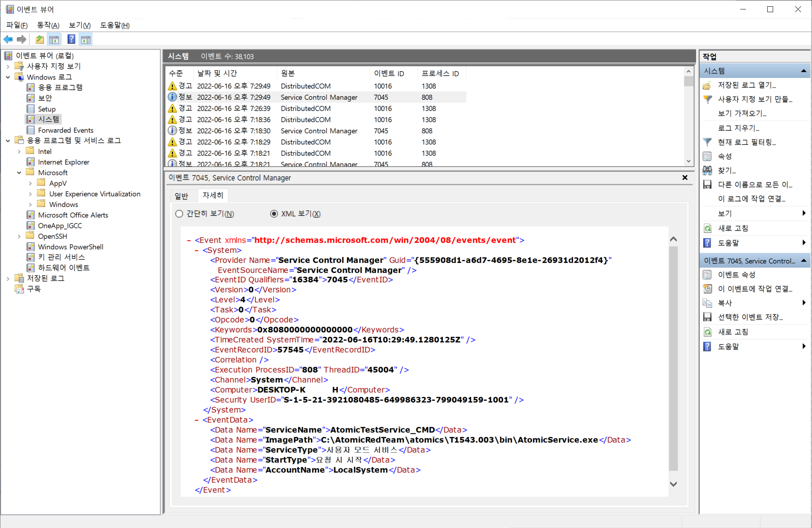
Task: Click 로그 지우기 action link
Action: tap(738, 128)
